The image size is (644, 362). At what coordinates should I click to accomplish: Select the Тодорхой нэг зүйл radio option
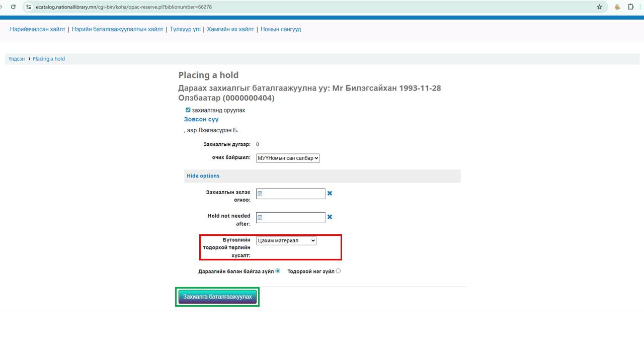338,271
